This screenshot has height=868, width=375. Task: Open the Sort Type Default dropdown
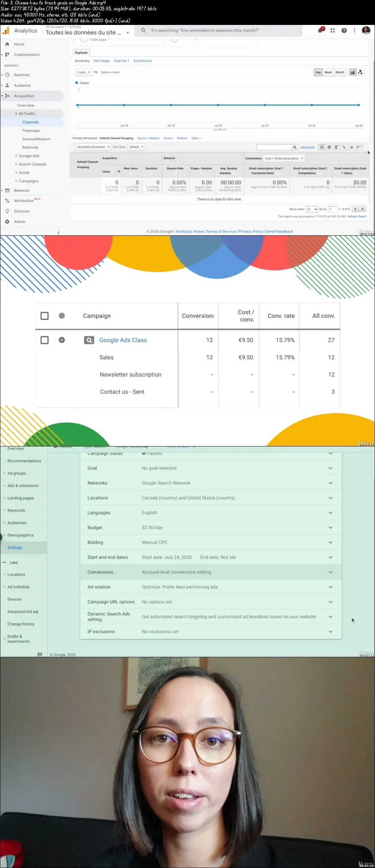click(x=136, y=147)
